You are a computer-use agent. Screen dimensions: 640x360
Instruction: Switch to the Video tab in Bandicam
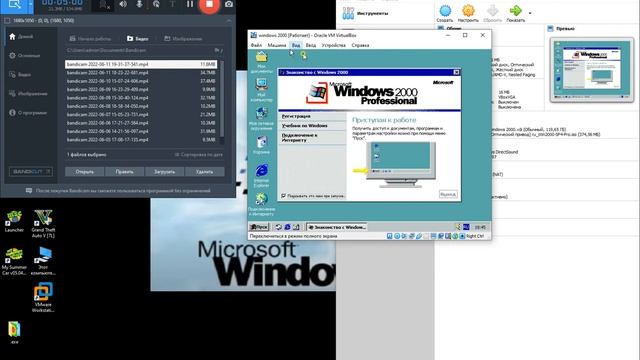pos(138,39)
